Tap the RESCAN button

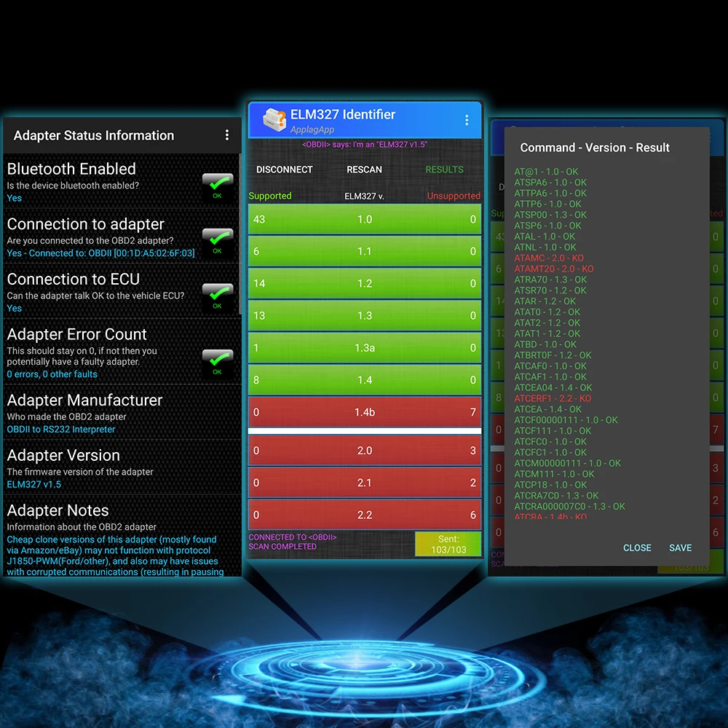365,170
